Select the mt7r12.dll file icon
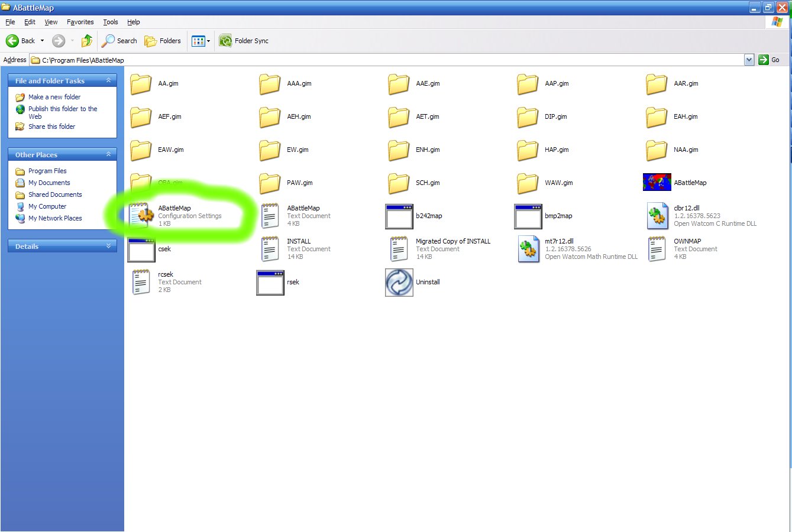The image size is (792, 532). [x=528, y=249]
